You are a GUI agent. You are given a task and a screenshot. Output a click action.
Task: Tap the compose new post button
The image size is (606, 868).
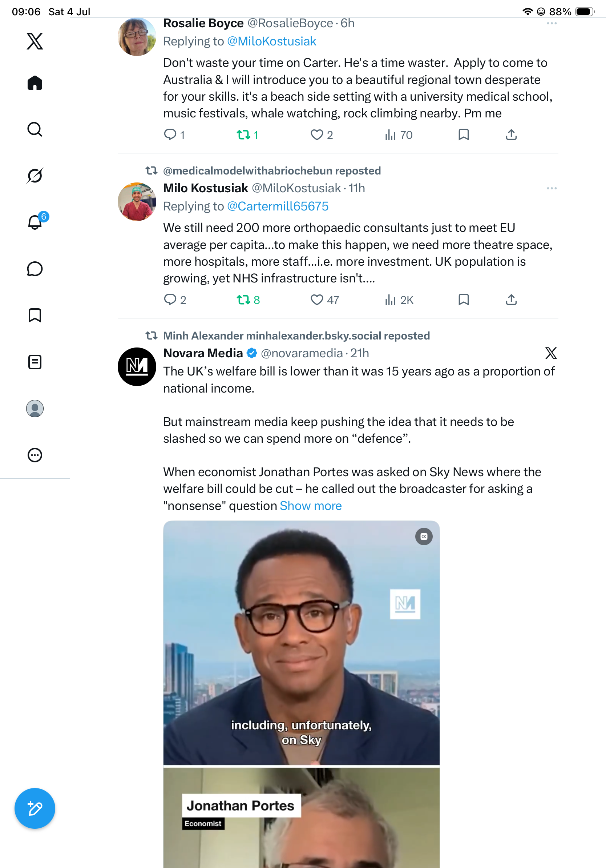pos(35,808)
